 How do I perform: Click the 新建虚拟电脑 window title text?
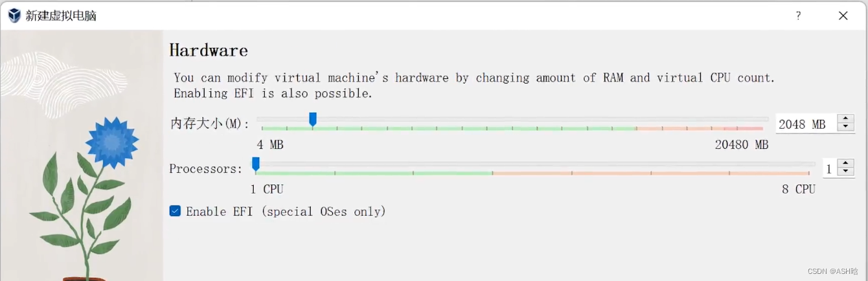[x=61, y=16]
